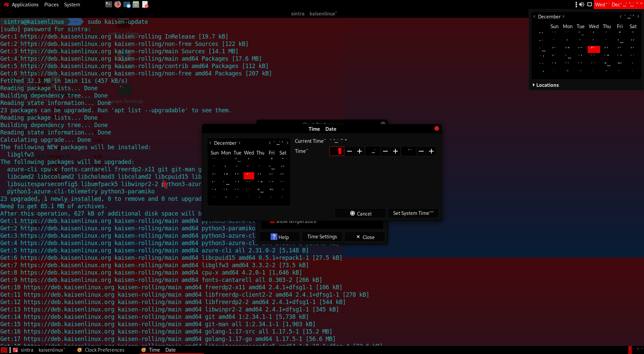Launch the text editor panel icon
The width and height of the screenshot is (644, 354).
pyautogui.click(x=145, y=4)
